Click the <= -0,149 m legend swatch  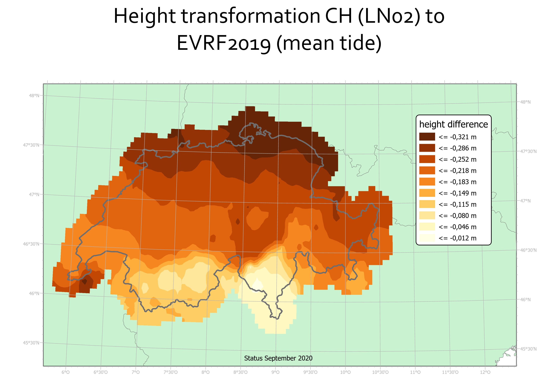coord(427,193)
